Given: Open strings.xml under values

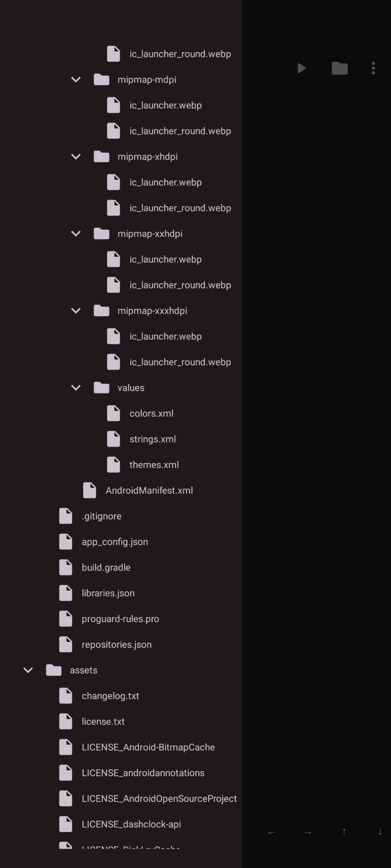Looking at the screenshot, I should (153, 439).
